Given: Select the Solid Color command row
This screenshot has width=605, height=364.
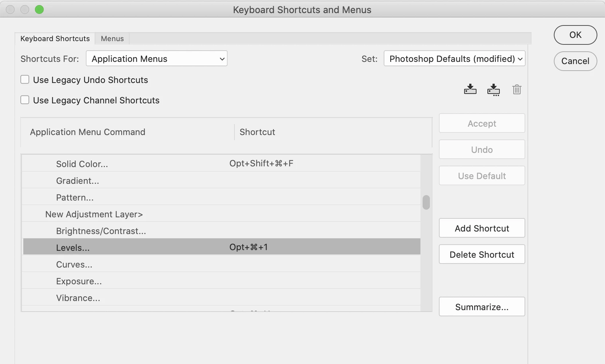Looking at the screenshot, I should coord(82,164).
